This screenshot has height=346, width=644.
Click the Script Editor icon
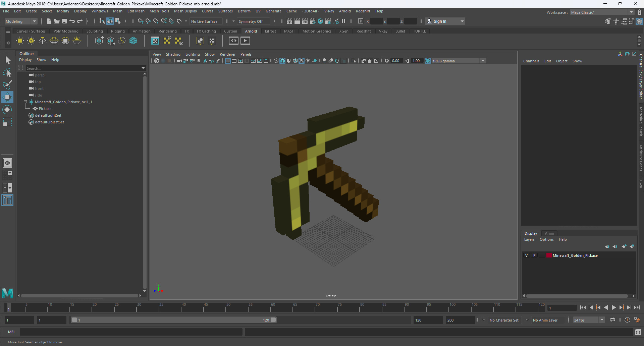[638, 332]
